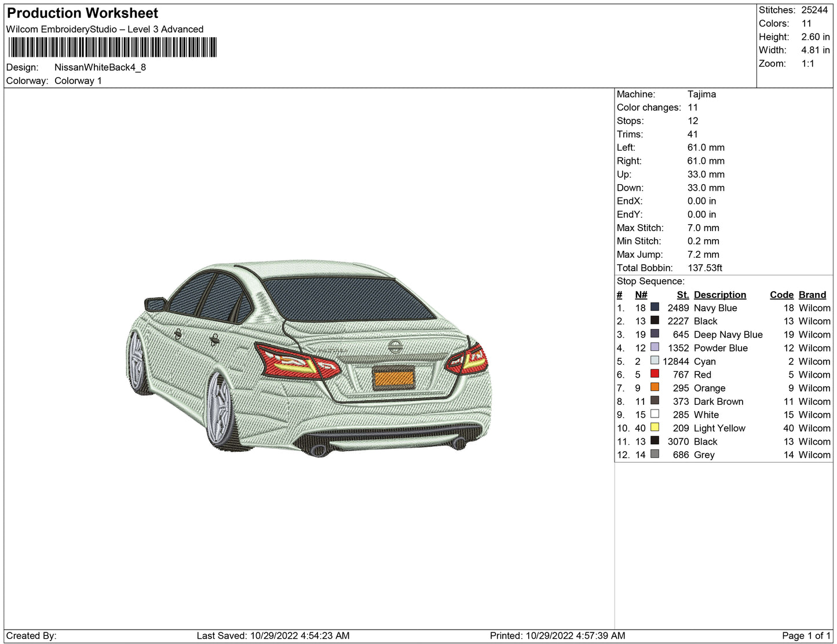Click the Page 1 of 1 footer text
Viewport: 837px width, 644px height.
coord(806,635)
